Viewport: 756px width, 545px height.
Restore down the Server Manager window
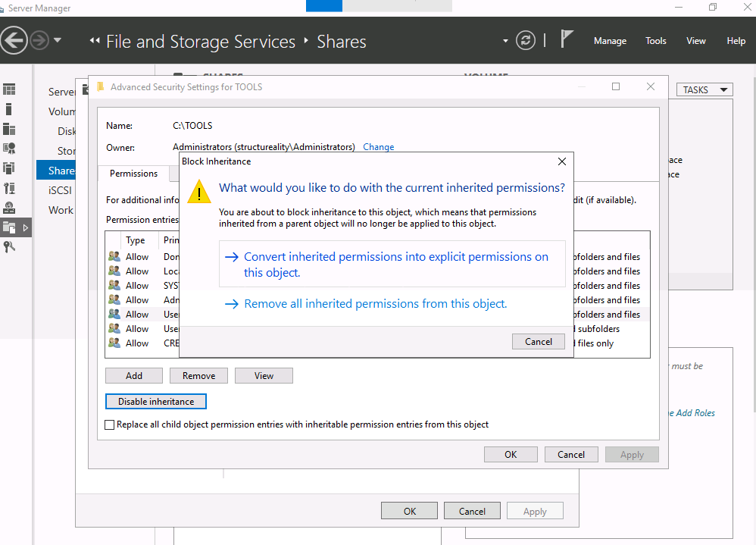pos(713,8)
